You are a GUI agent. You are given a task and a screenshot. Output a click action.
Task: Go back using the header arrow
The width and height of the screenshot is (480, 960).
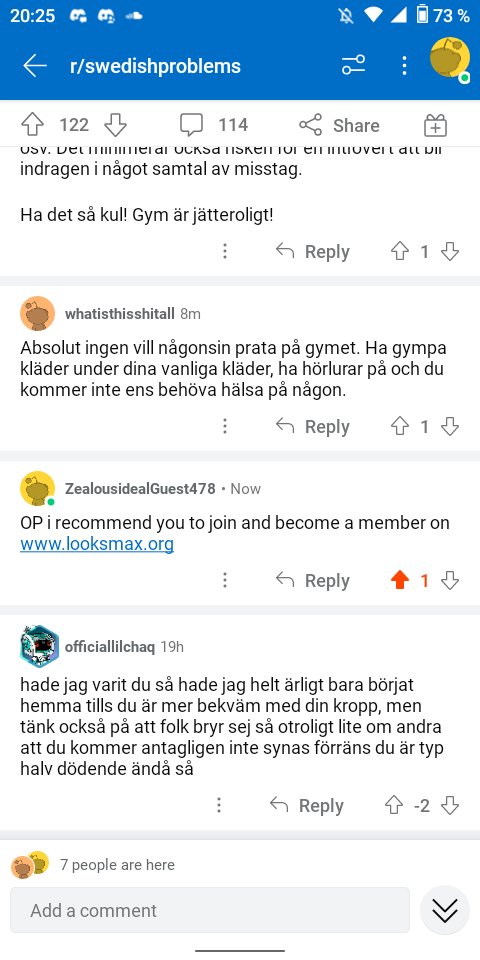[35, 66]
